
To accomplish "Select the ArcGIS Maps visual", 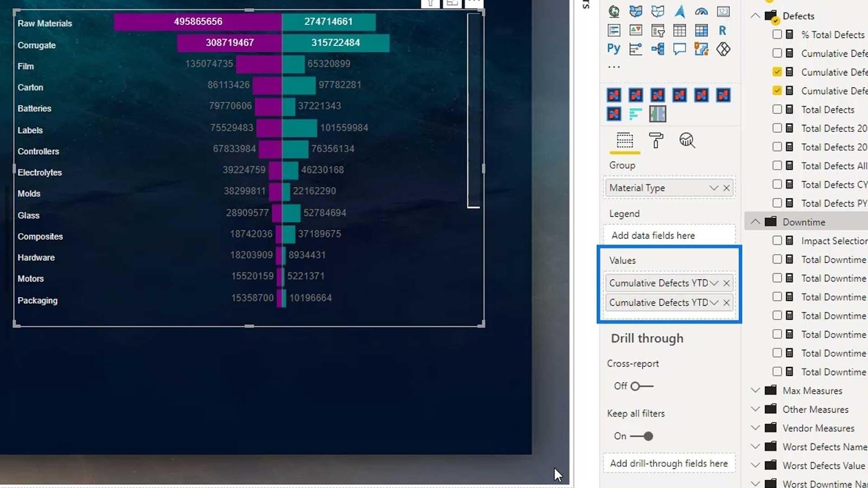I will point(701,49).
